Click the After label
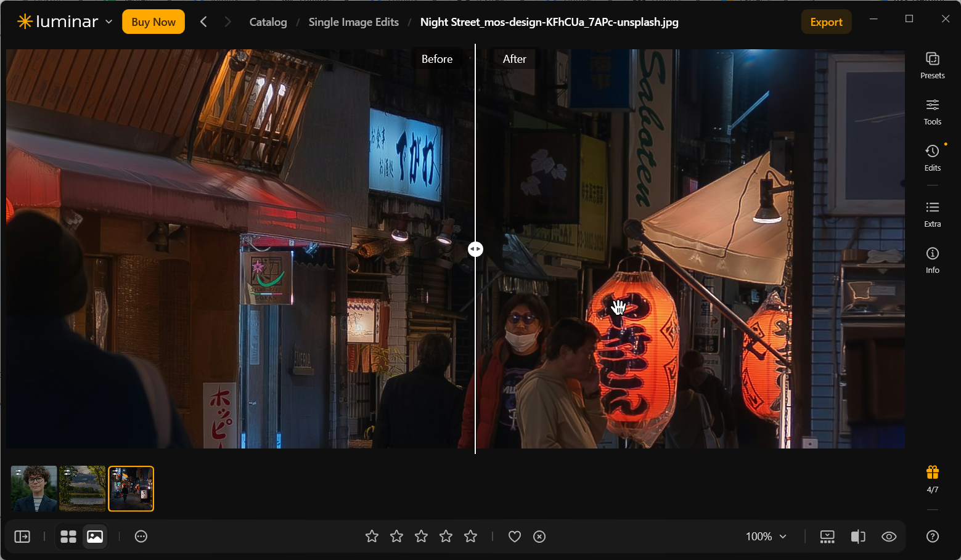The height and width of the screenshot is (560, 961). point(514,59)
